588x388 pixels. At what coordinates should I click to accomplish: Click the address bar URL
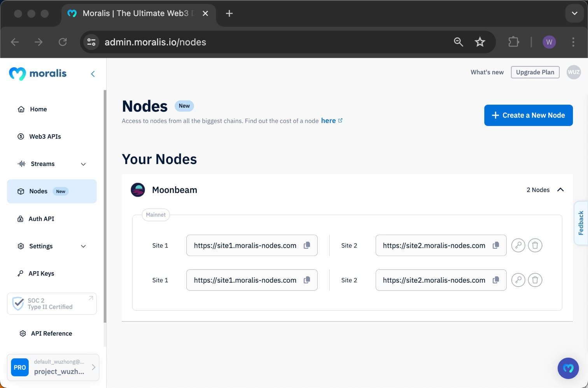(x=155, y=42)
